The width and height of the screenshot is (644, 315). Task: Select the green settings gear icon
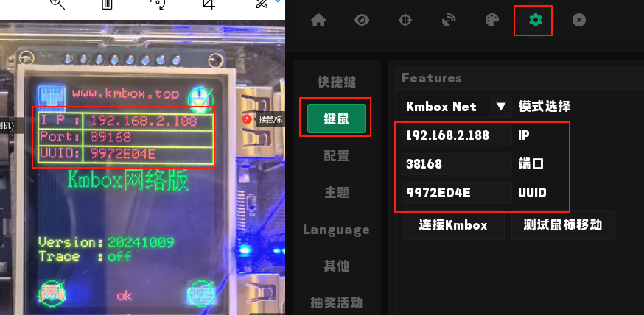point(535,20)
